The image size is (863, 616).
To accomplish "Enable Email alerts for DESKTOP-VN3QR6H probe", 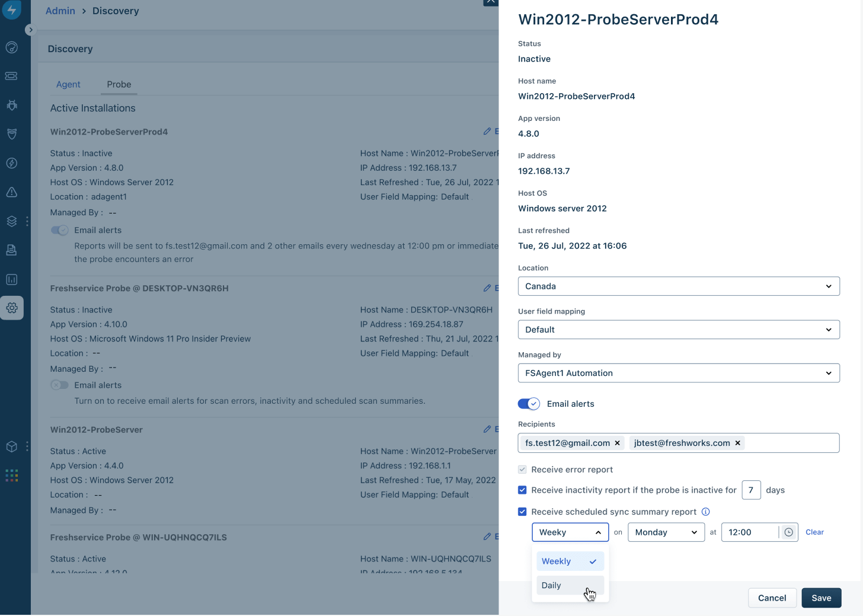I will pos(59,385).
